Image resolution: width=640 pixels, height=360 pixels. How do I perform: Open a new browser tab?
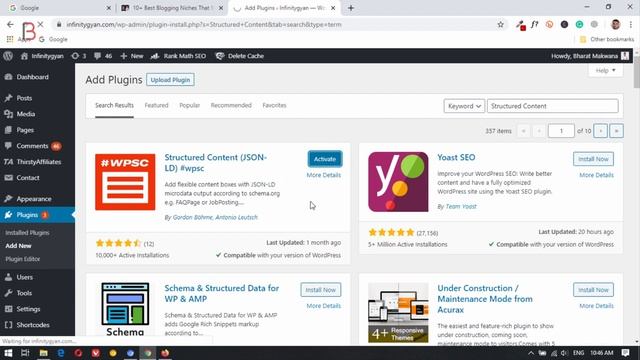[351, 8]
